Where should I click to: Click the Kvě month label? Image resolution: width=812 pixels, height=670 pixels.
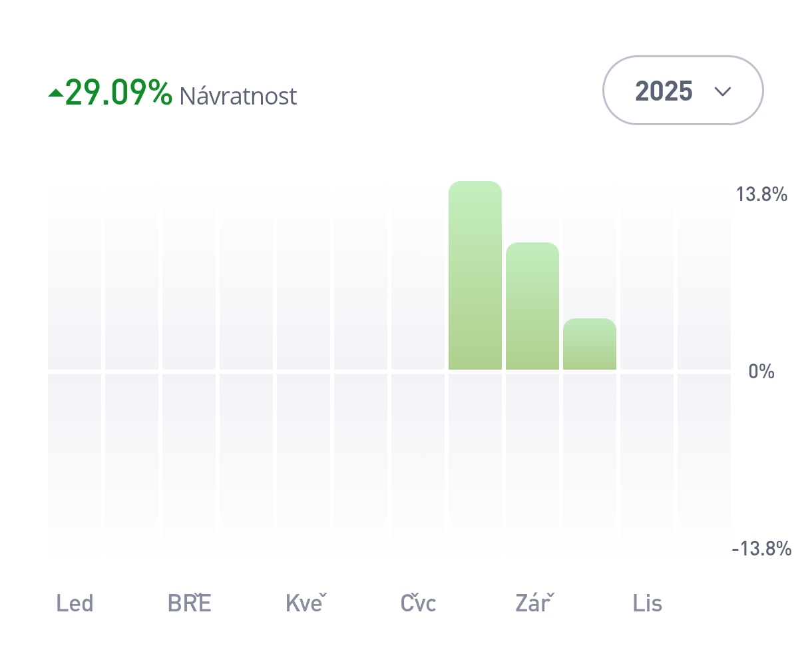click(304, 603)
